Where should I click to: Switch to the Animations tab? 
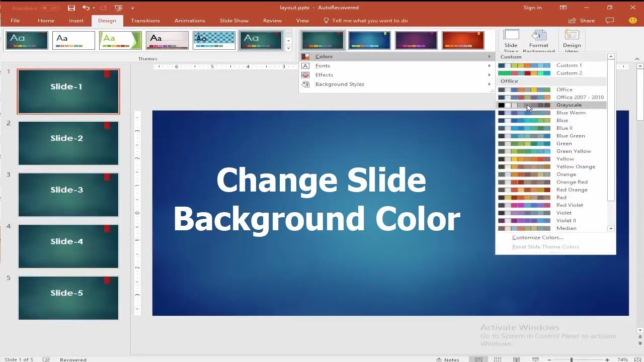[190, 21]
